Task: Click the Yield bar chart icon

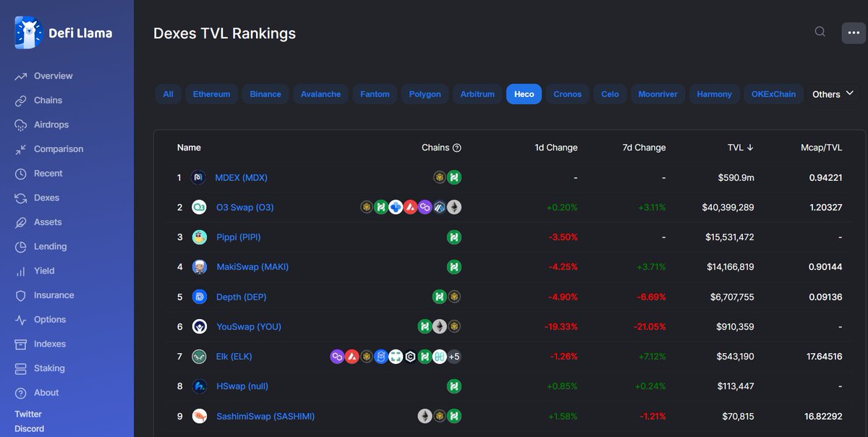Action: 21,271
